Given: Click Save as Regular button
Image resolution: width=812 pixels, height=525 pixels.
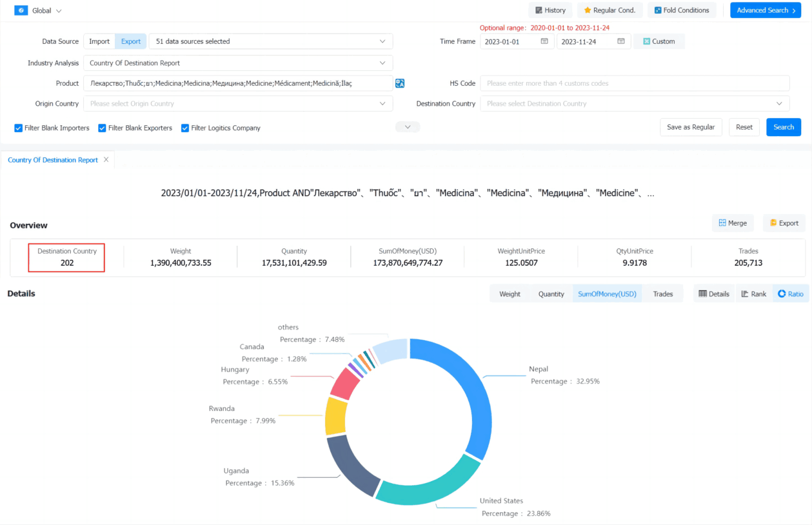Looking at the screenshot, I should [x=691, y=127].
